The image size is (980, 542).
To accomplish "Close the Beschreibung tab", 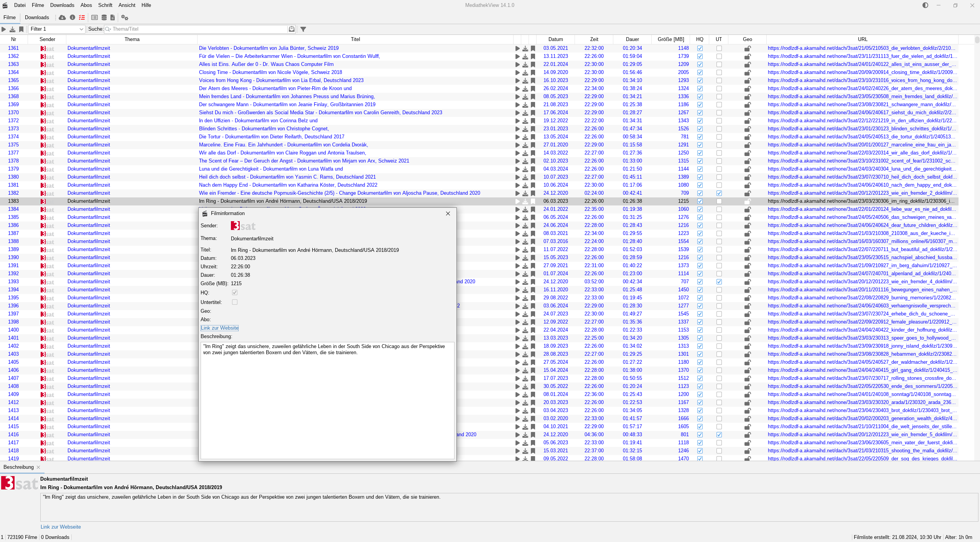I will click(38, 467).
